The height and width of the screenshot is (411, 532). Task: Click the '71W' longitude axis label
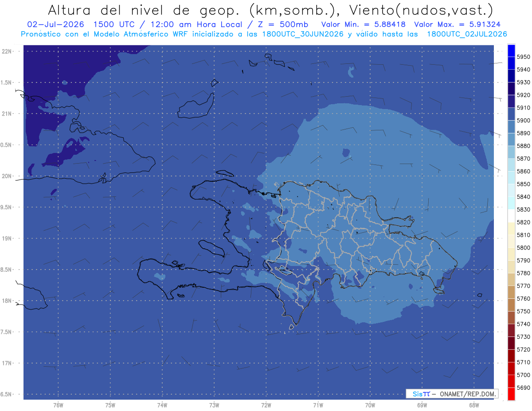coord(318,405)
